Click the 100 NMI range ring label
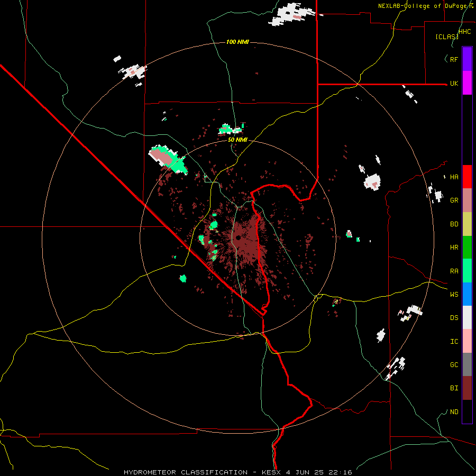Image resolution: width=476 pixels, height=476 pixels. coord(237,42)
